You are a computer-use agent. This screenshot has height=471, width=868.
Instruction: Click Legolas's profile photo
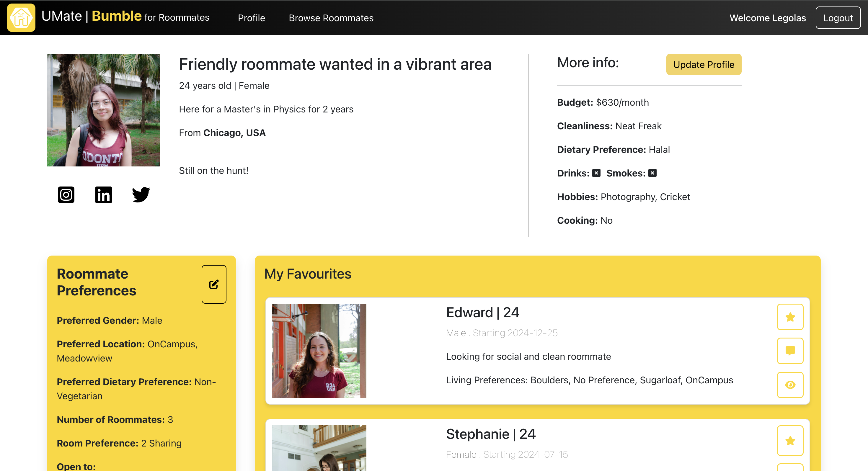[103, 110]
